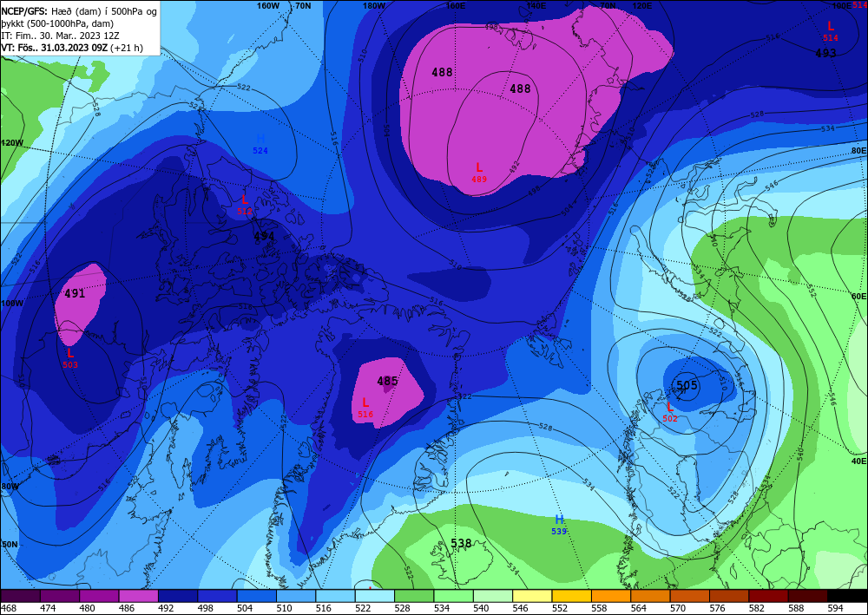Click the 50N latitude label
Viewport: 868px width, 615px height.
tap(10, 544)
